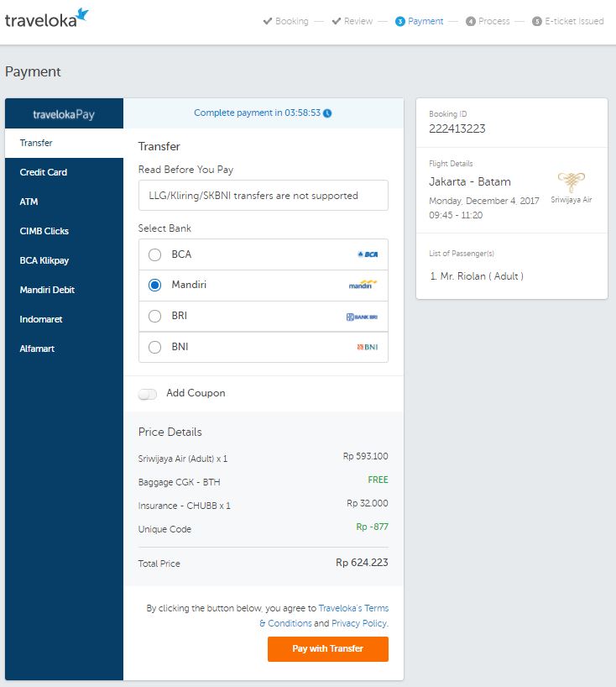Click the Jakarta - Batam flight route
The image size is (616, 687).
tap(470, 181)
